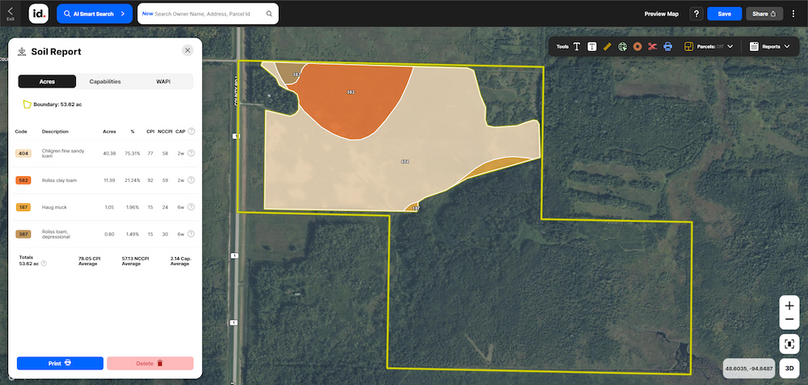This screenshot has height=385, width=808.
Task: Select the Acres tab
Action: coord(47,81)
